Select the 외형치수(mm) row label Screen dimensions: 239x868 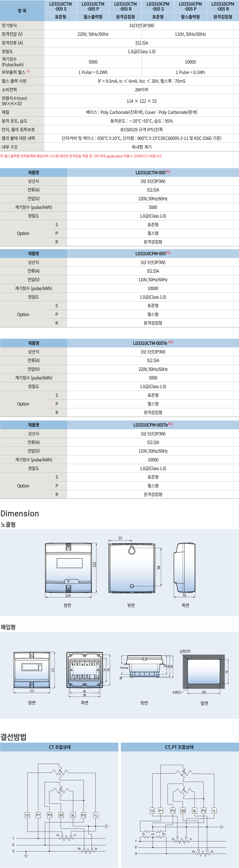pos(14,101)
